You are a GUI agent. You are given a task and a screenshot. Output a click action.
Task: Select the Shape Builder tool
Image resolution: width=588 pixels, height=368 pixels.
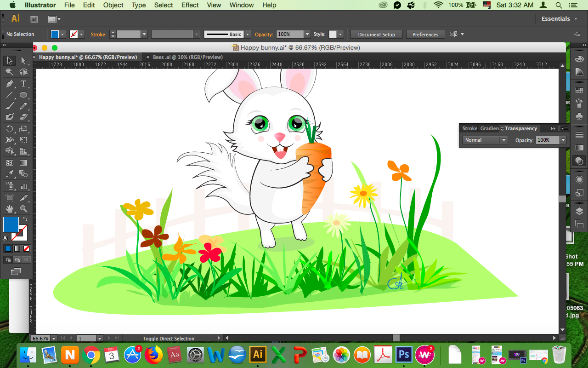[x=10, y=151]
